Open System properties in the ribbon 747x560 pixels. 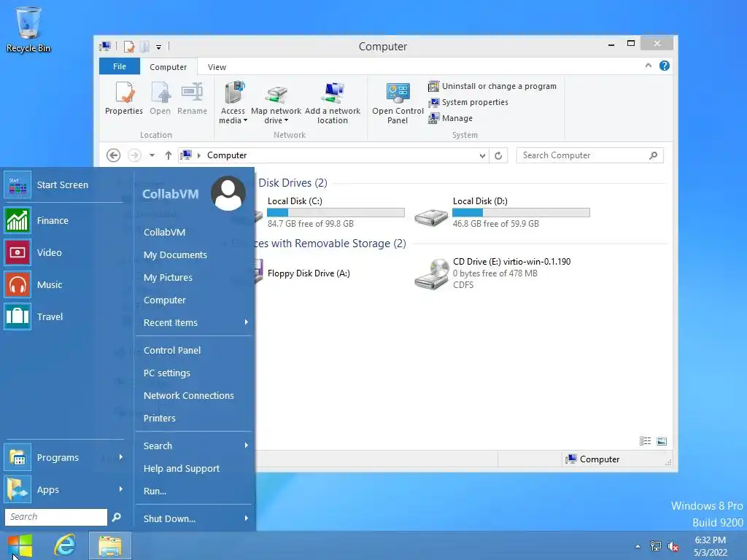468,102
